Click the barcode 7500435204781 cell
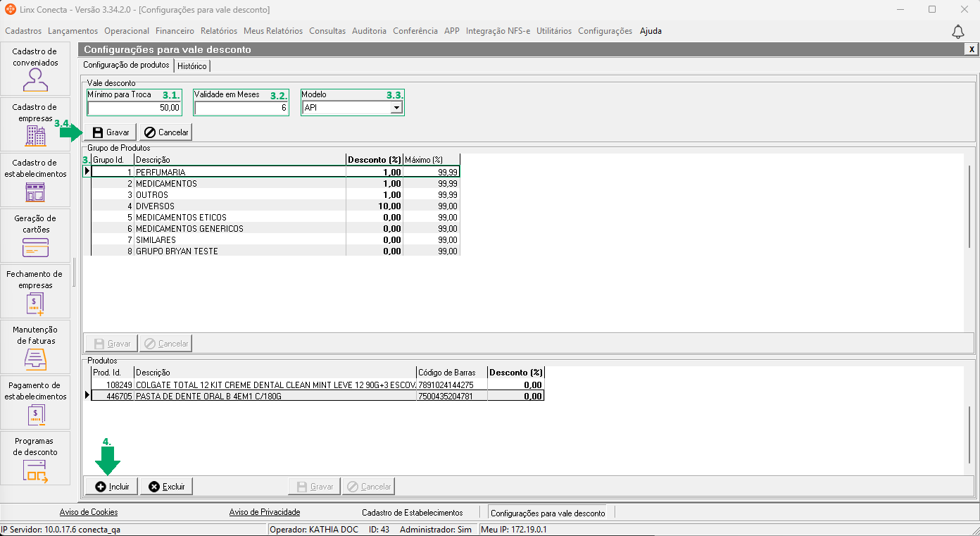The image size is (980, 536). (x=452, y=396)
